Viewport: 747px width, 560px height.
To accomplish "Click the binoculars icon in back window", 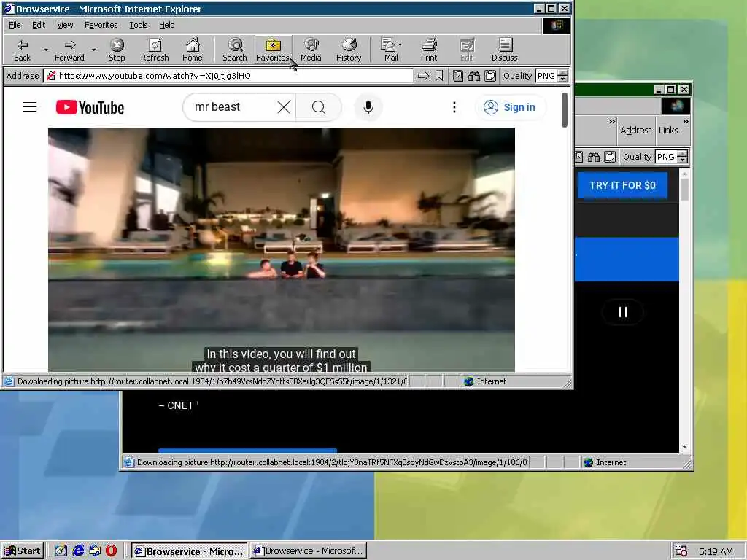I will click(594, 157).
